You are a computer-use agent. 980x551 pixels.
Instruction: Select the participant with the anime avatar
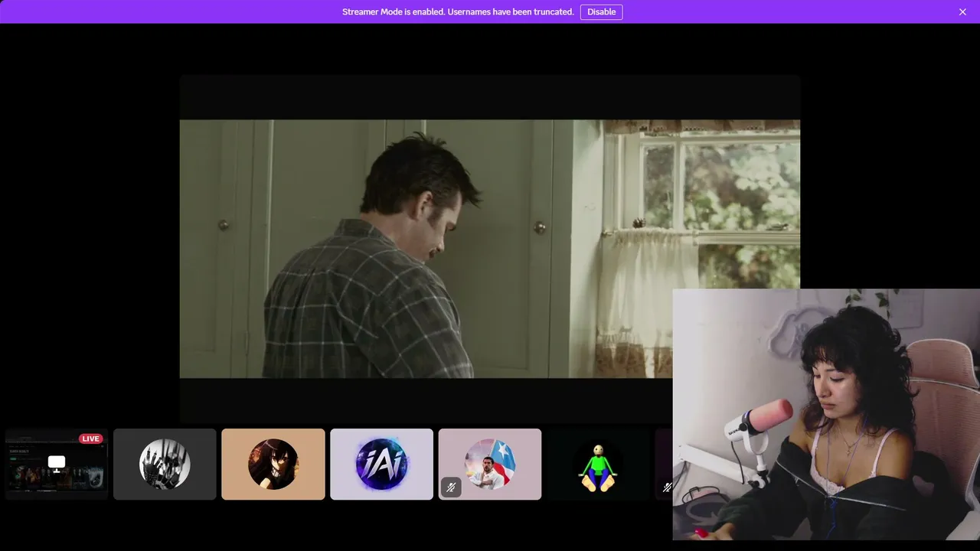click(273, 464)
